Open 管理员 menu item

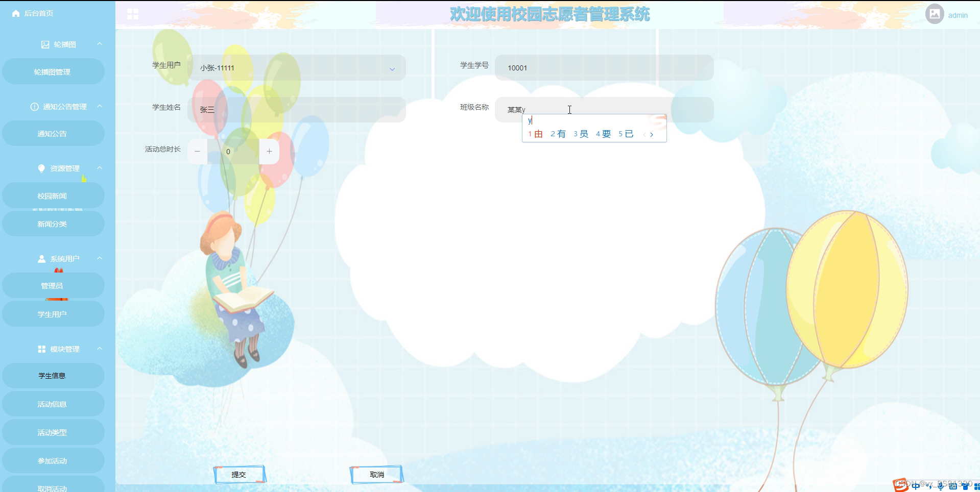pos(53,285)
